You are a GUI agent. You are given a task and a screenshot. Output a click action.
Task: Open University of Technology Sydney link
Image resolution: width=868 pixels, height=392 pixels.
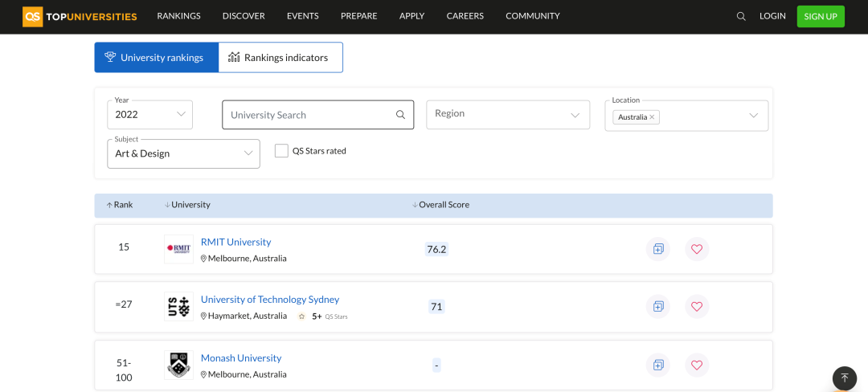(x=270, y=300)
